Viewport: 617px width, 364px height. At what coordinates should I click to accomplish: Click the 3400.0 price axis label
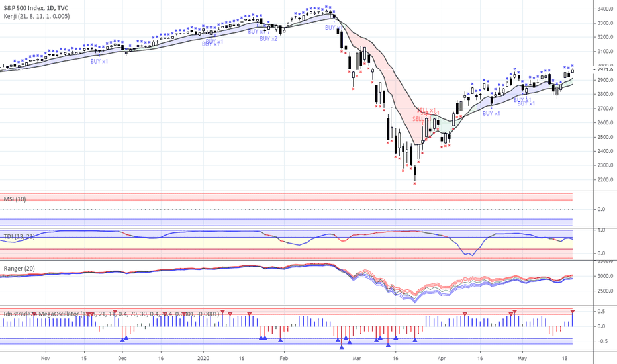(605, 9)
